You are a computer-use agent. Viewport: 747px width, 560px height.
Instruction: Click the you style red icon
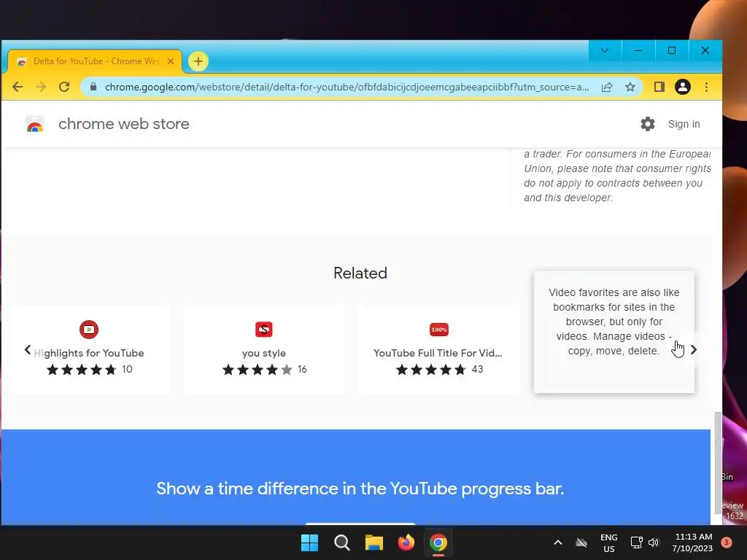point(264,330)
